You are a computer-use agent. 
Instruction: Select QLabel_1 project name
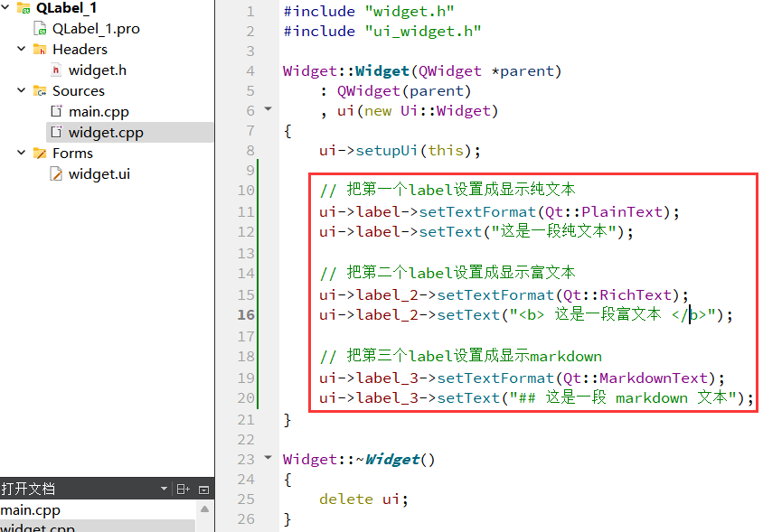(66, 8)
